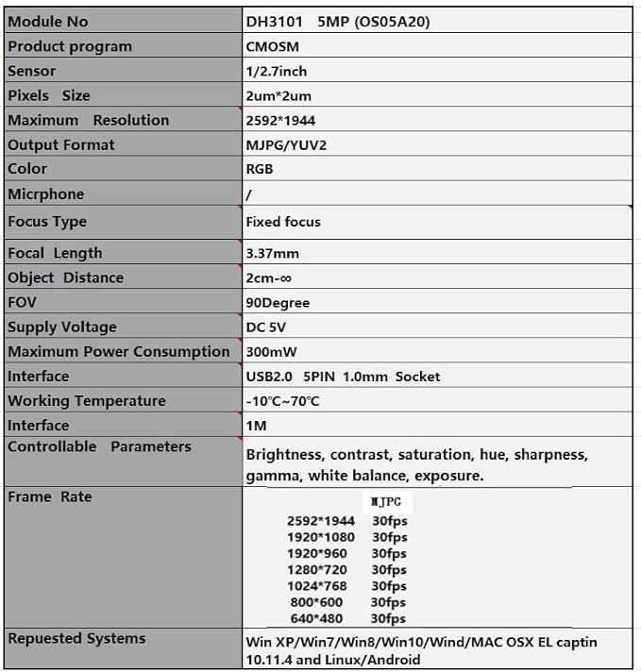The height and width of the screenshot is (672, 641).
Task: Click the USB2.0 5PIN 1.0mm Socket cell
Action: point(437,376)
